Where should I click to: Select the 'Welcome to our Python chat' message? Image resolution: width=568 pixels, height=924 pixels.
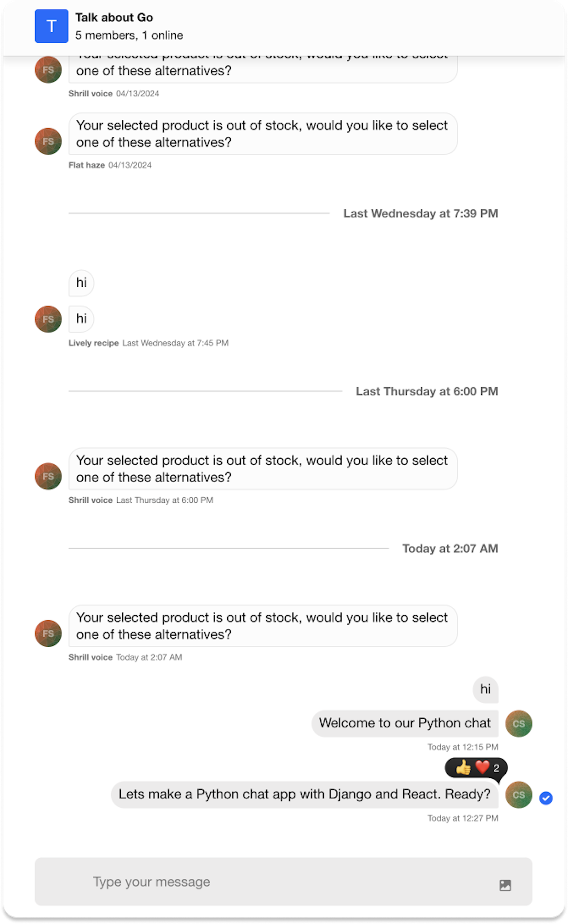coord(404,723)
